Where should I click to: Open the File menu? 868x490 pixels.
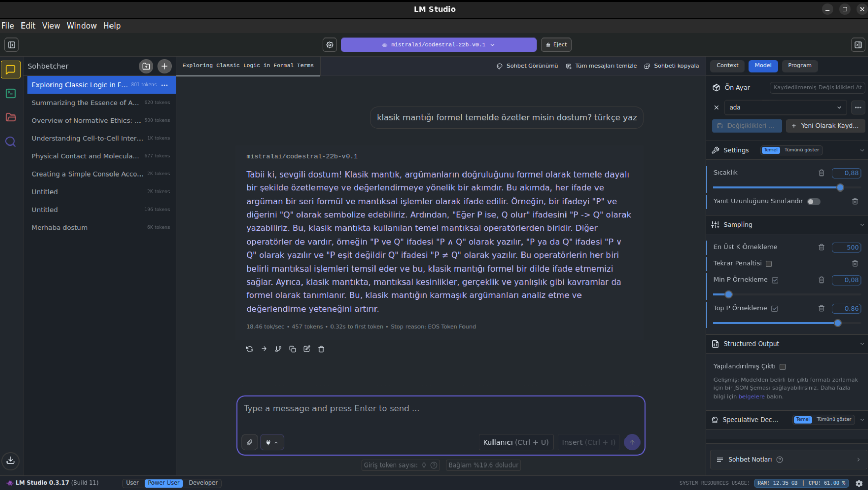[x=8, y=26]
